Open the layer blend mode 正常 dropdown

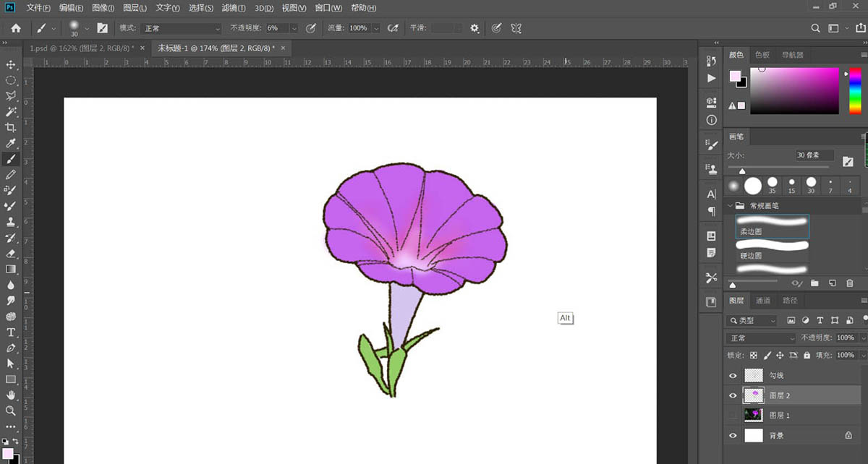click(x=761, y=338)
